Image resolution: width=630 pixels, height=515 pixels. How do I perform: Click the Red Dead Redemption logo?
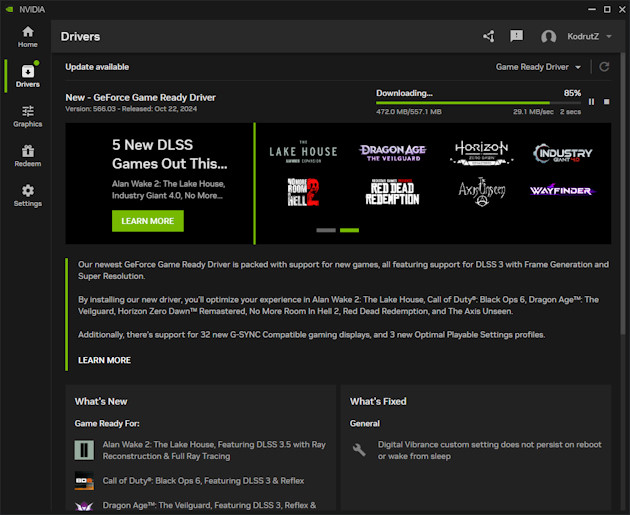pyautogui.click(x=393, y=192)
